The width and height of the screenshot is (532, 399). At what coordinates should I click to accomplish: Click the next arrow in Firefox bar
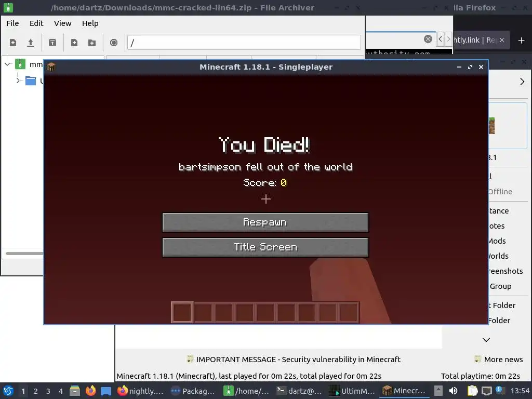coord(448,39)
